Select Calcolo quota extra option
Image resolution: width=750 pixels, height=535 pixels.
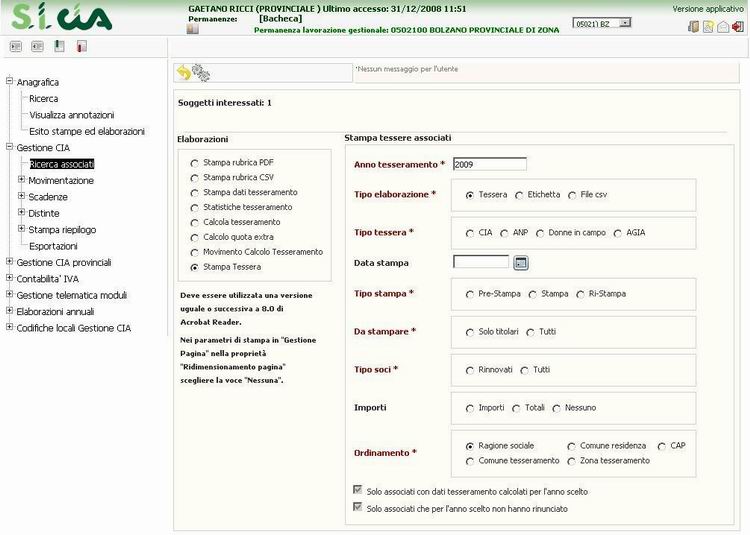point(194,238)
